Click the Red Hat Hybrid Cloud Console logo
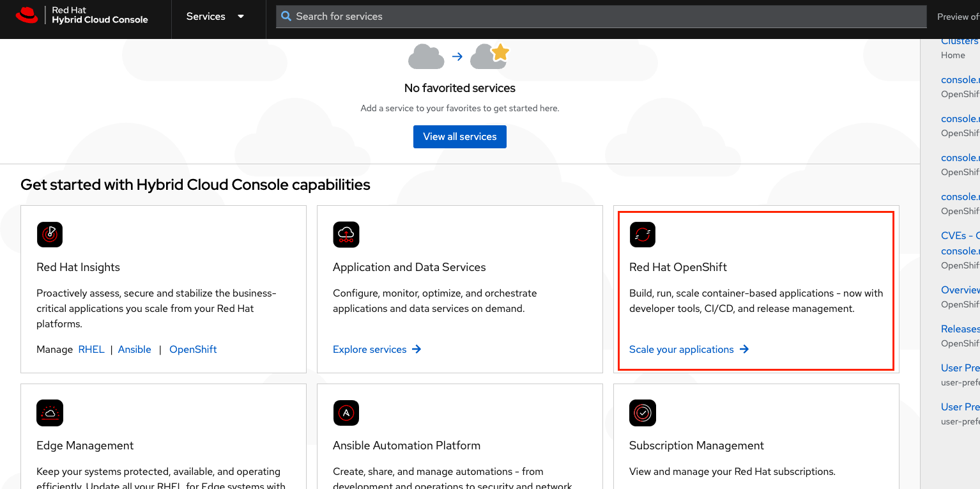The width and height of the screenshot is (980, 489). point(82,15)
